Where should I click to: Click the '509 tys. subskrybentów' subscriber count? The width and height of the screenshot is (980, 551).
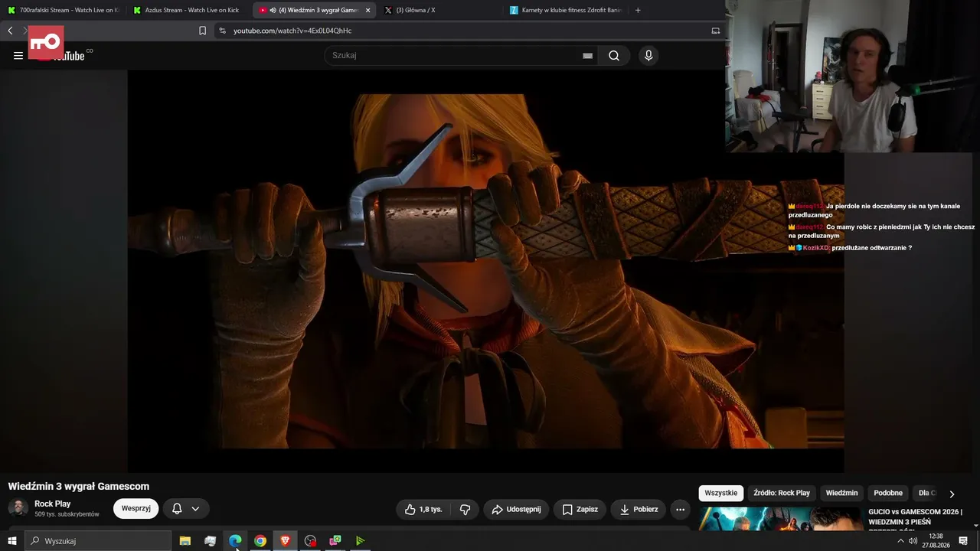(67, 514)
